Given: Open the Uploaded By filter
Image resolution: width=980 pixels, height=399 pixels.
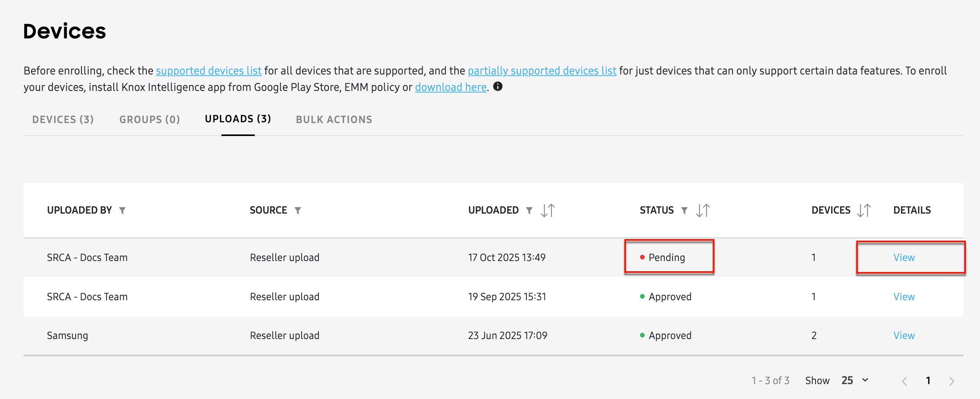Looking at the screenshot, I should click(123, 210).
